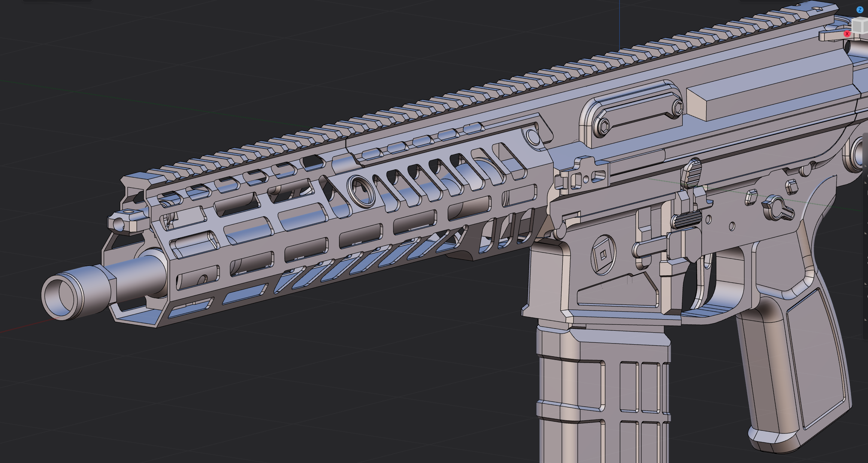Click the blue Z axis gizmo handle
This screenshot has height=463, width=868.
pyautogui.click(x=860, y=10)
